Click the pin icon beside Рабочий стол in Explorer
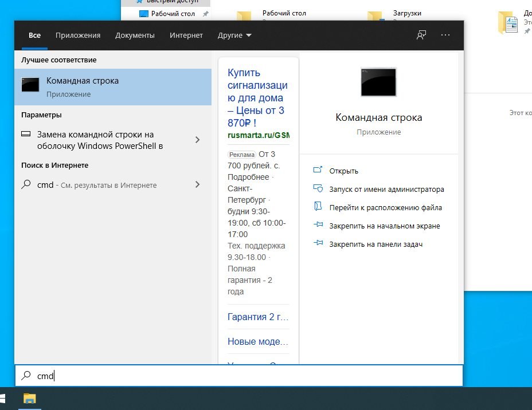Screen dimensions: 532x410 (205, 14)
